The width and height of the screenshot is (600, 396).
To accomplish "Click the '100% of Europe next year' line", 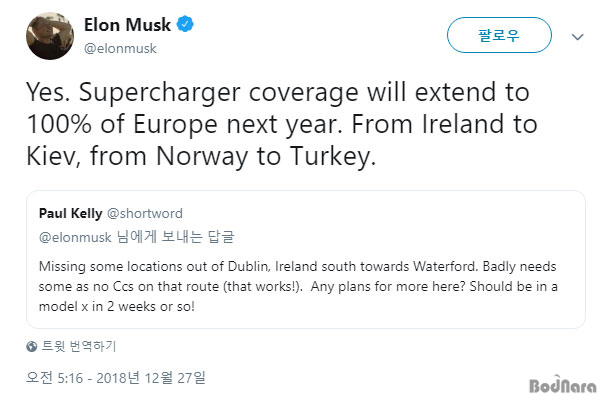I will click(x=282, y=125).
